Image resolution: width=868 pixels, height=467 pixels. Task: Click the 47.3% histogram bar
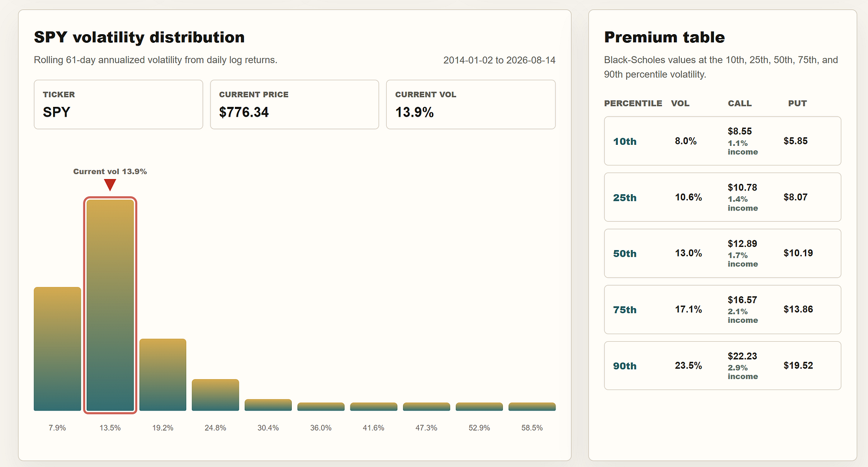426,407
